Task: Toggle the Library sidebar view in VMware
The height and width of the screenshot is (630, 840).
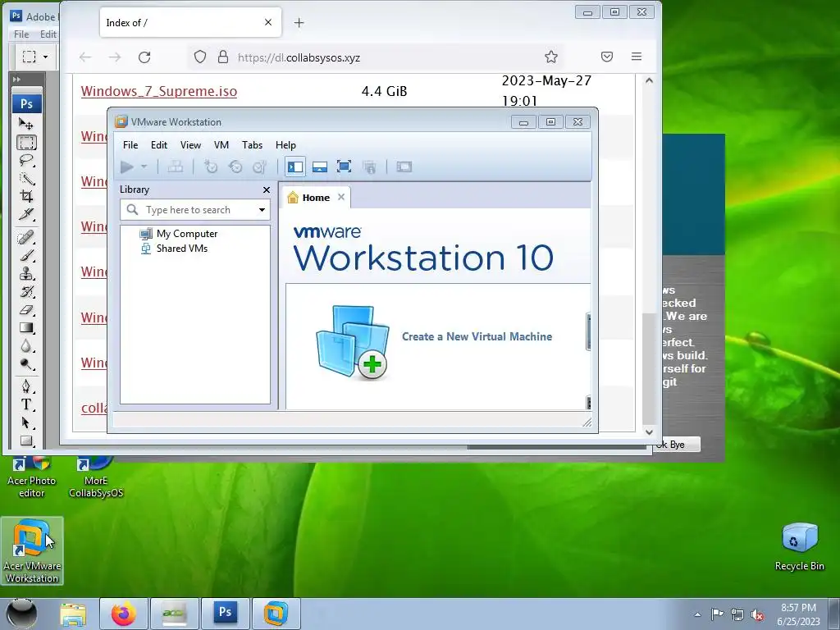Action: tap(295, 167)
